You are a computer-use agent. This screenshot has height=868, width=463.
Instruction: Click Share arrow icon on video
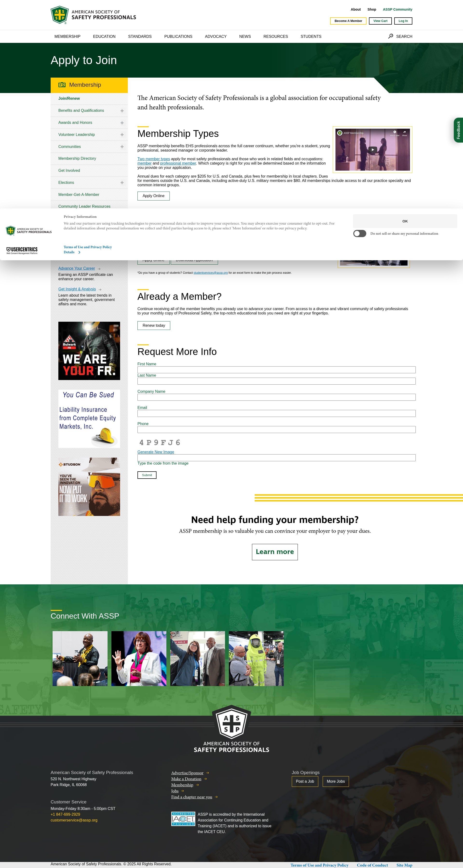pyautogui.click(x=404, y=132)
